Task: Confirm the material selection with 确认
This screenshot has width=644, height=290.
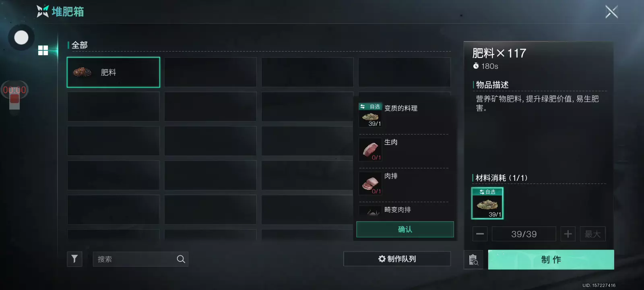Action: [405, 229]
